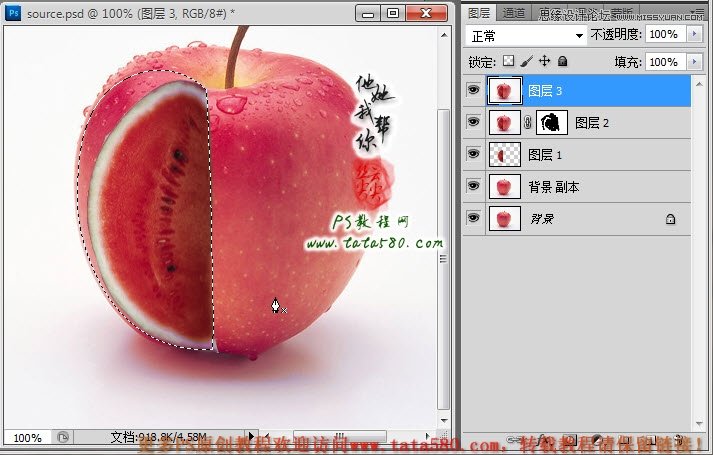Select layer named 背景 副本
The image size is (713, 455).
coord(553,187)
